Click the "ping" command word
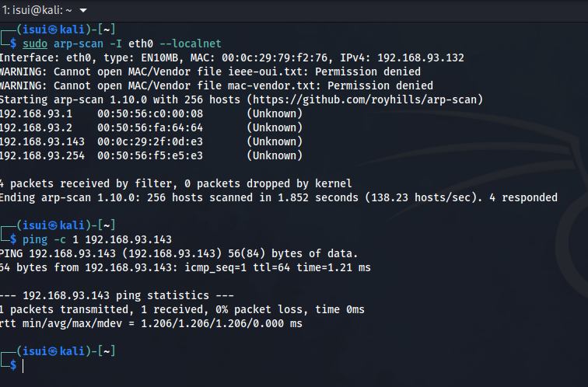The width and height of the screenshot is (588, 387). click(x=35, y=239)
